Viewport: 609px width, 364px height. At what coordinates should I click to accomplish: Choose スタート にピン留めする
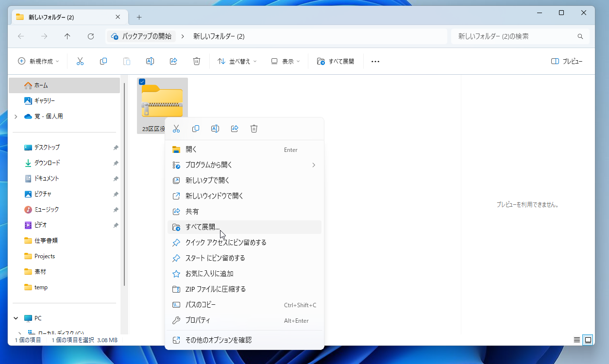(244, 258)
